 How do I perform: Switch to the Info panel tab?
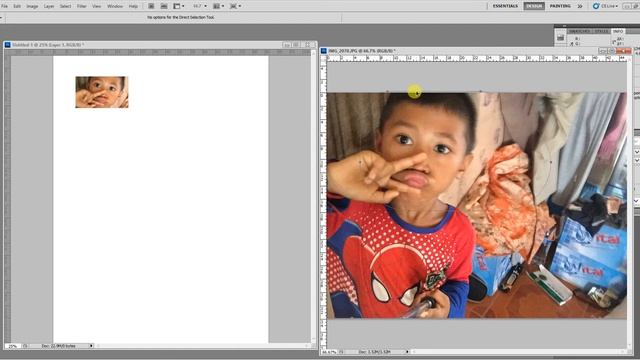618,31
